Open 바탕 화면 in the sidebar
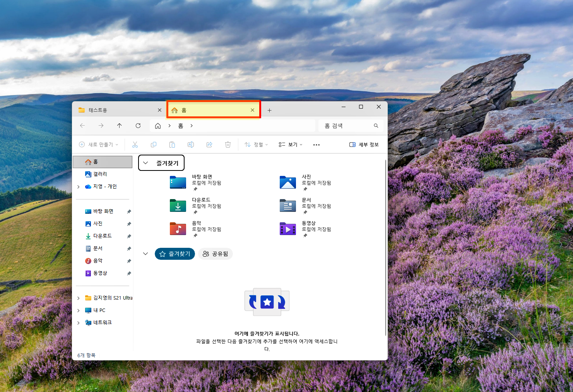573x392 pixels. [x=99, y=211]
